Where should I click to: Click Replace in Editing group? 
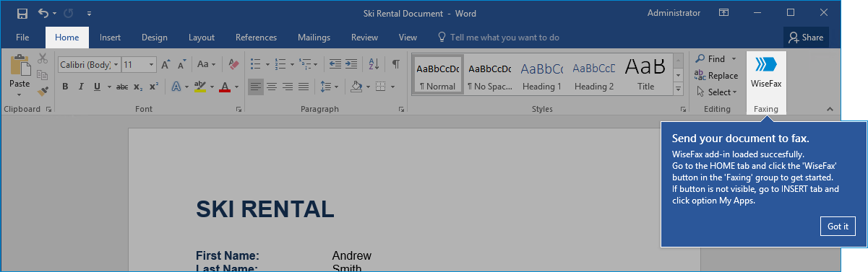click(716, 76)
